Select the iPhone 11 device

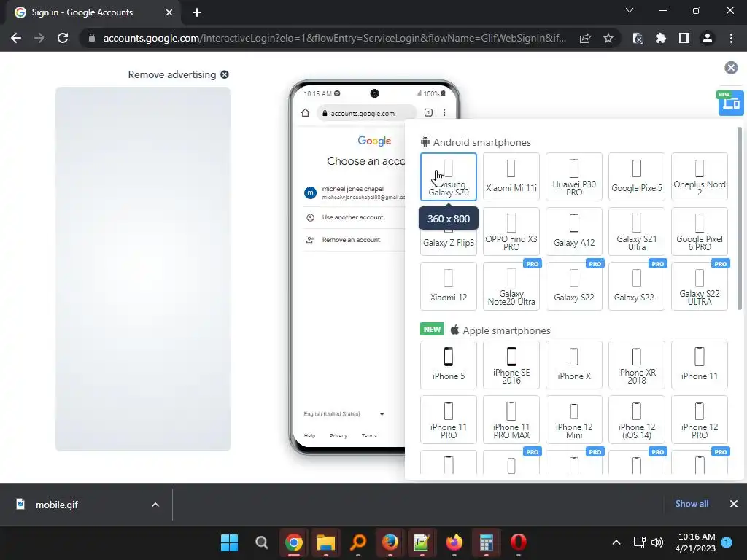coord(700,365)
